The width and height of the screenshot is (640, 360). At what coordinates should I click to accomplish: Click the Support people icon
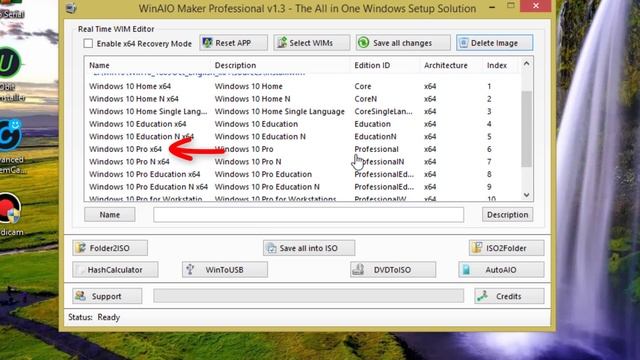pos(80,296)
